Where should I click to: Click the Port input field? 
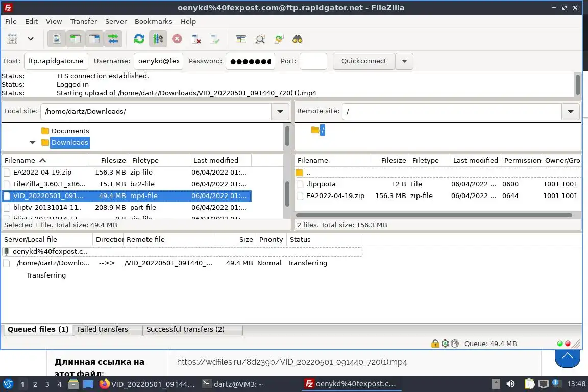(x=313, y=61)
